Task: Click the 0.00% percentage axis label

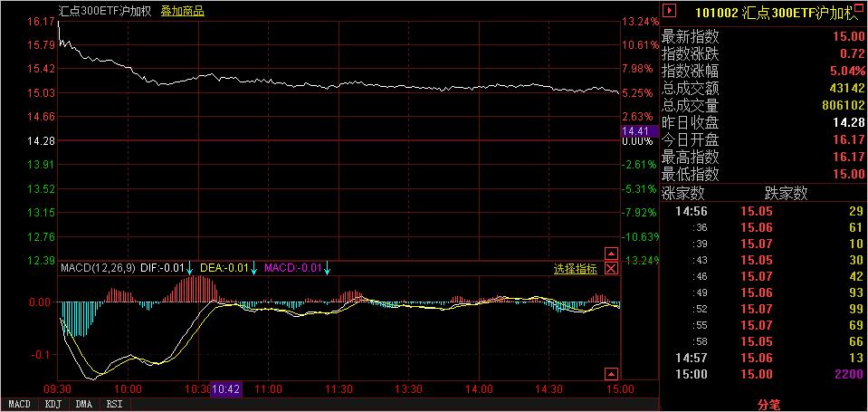Action: [x=638, y=141]
